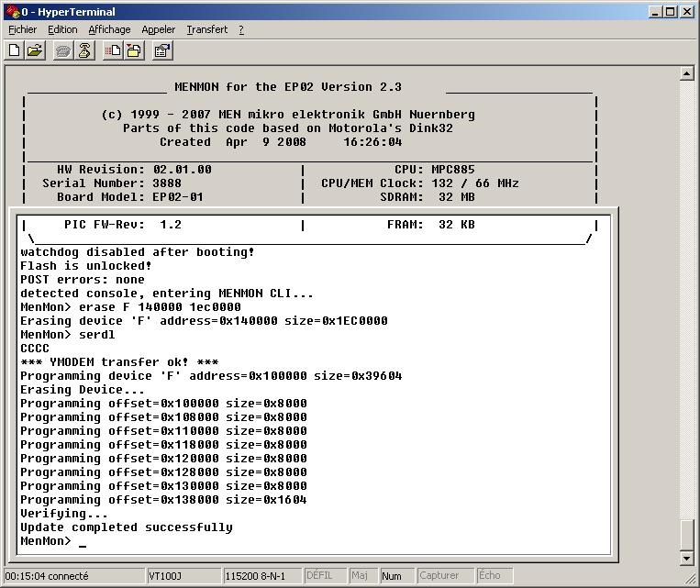This screenshot has height=588, width=700.
Task: Open the Transfert menu
Action: point(206,29)
